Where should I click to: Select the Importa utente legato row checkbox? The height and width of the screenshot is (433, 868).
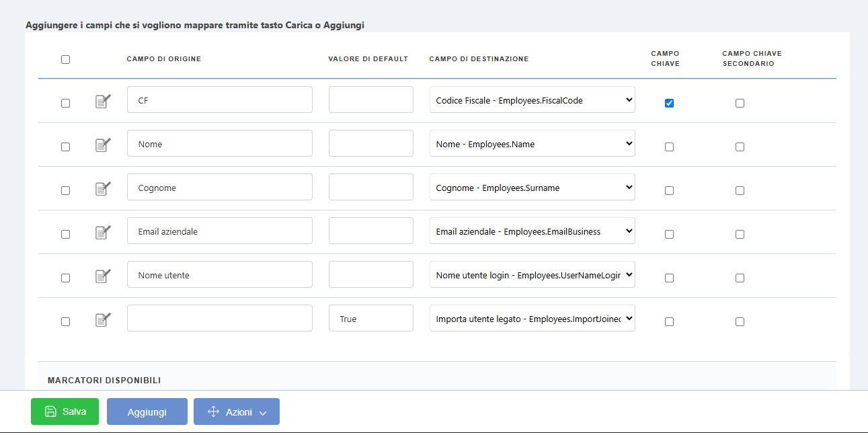[65, 321]
